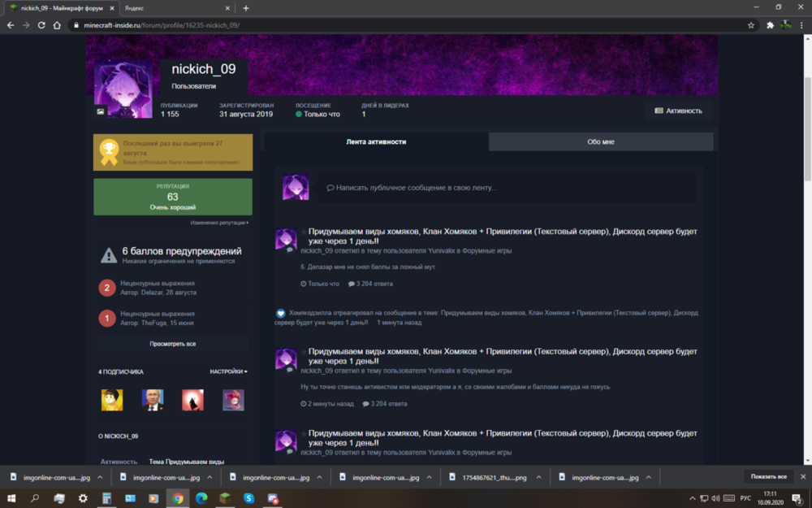Click the warning triangle icon beside 6 баллов
This screenshot has width=812, height=508.
(108, 255)
